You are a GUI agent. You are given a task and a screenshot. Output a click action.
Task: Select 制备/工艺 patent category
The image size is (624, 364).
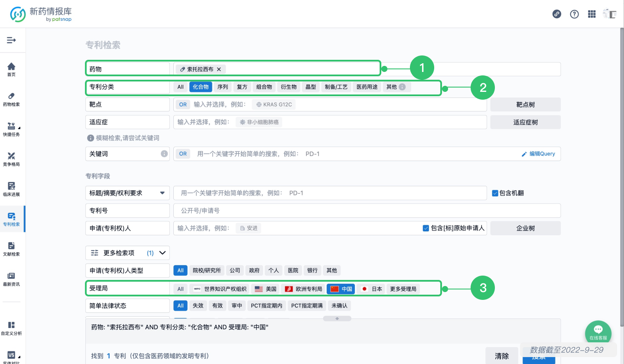(x=336, y=87)
